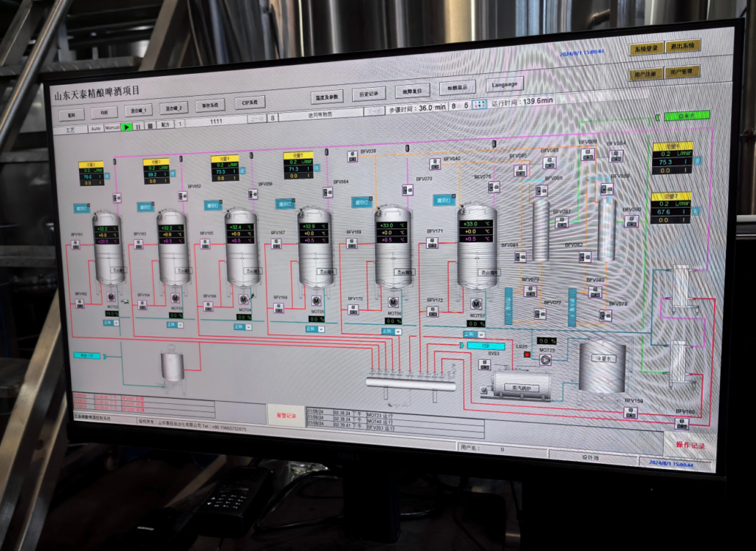Screen dimensions: 756x551
Task: Click the MOT05 motor icon
Action: (x=317, y=301)
